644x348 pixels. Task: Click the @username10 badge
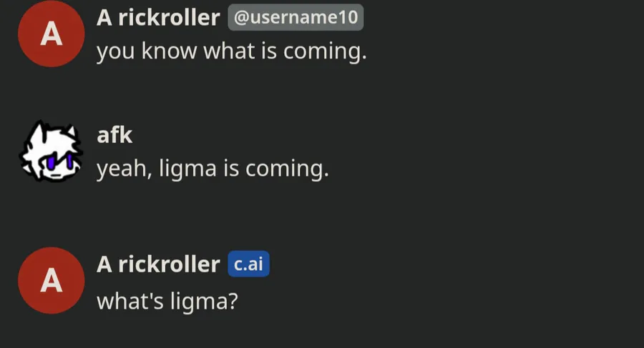tap(296, 17)
